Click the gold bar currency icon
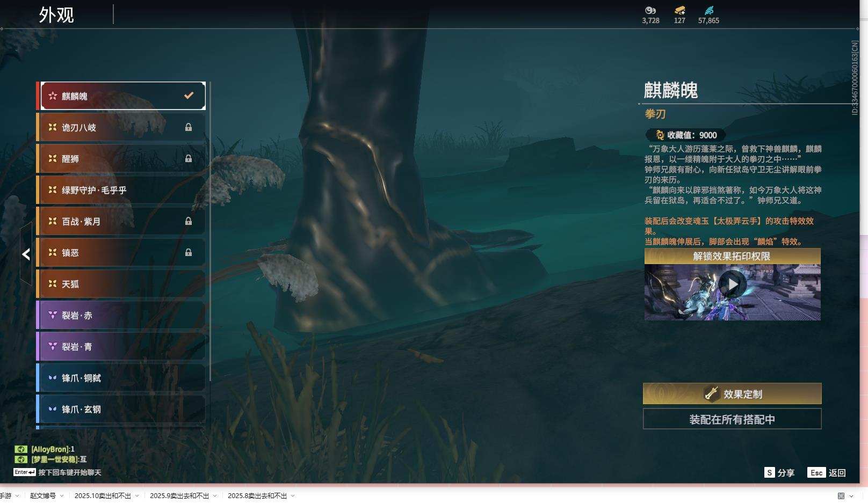 (x=679, y=10)
